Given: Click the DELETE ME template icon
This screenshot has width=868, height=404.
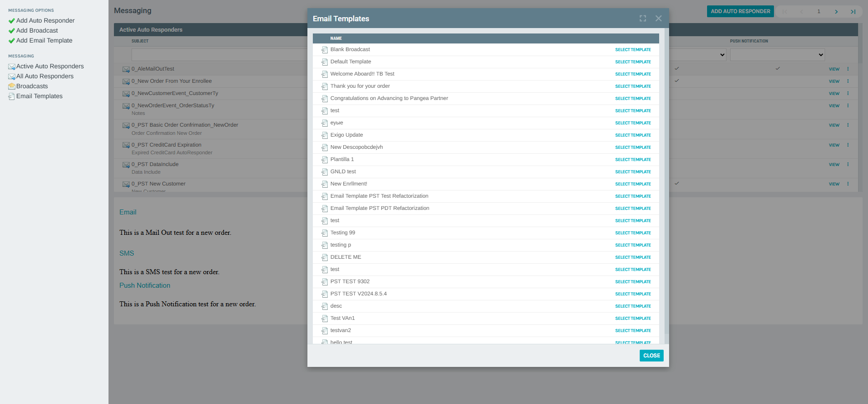Looking at the screenshot, I should (325, 257).
